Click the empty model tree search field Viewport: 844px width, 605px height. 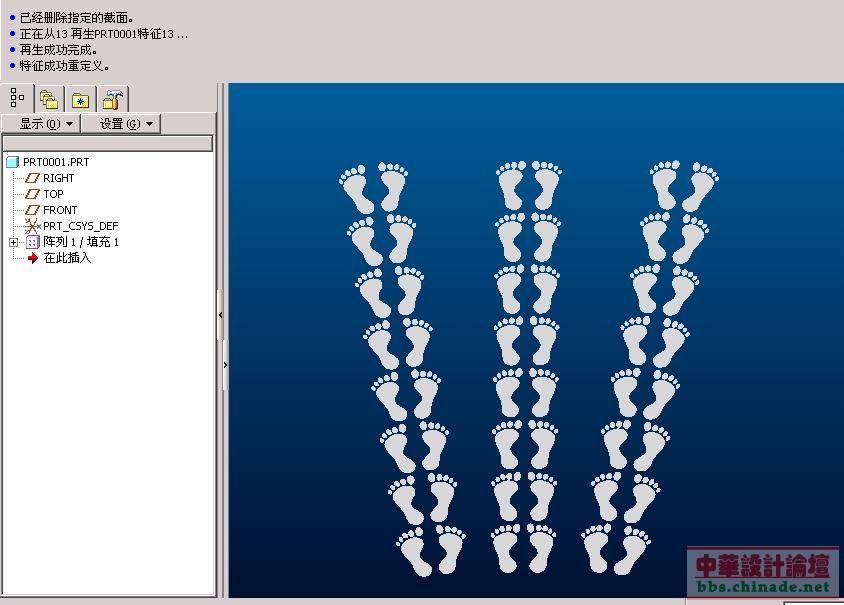108,144
